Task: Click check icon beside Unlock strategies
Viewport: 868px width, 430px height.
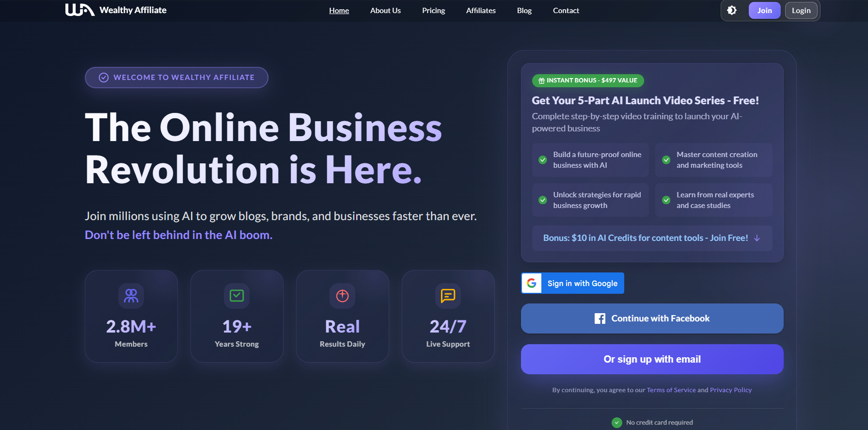Action: [543, 200]
